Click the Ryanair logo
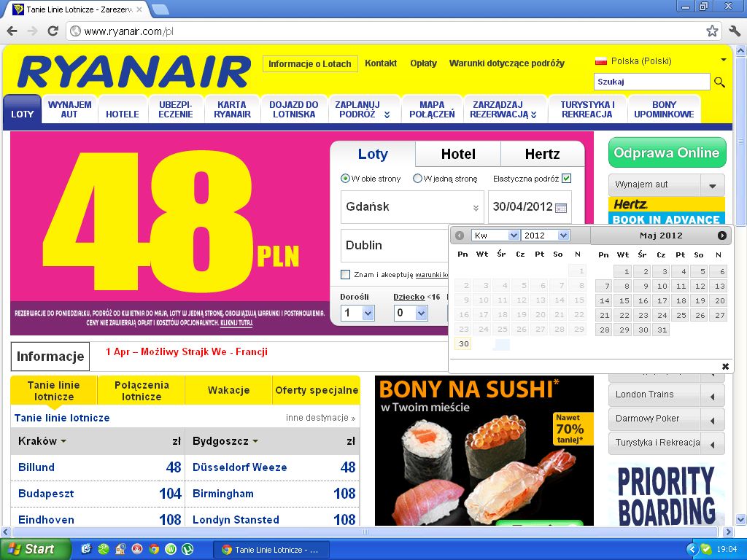The height and width of the screenshot is (560, 747). [x=134, y=72]
